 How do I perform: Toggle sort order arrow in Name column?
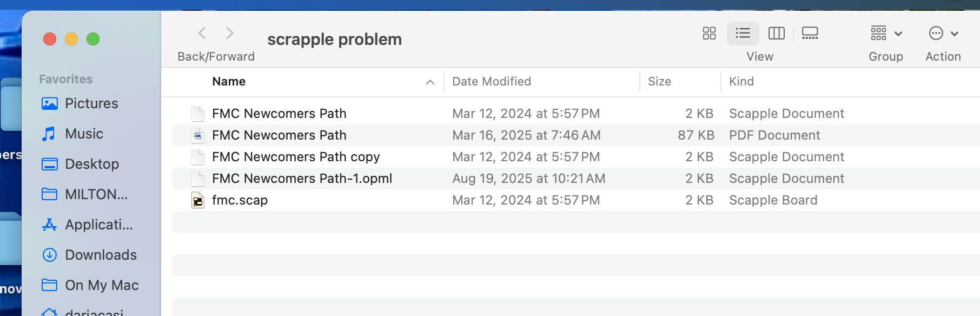click(x=430, y=82)
